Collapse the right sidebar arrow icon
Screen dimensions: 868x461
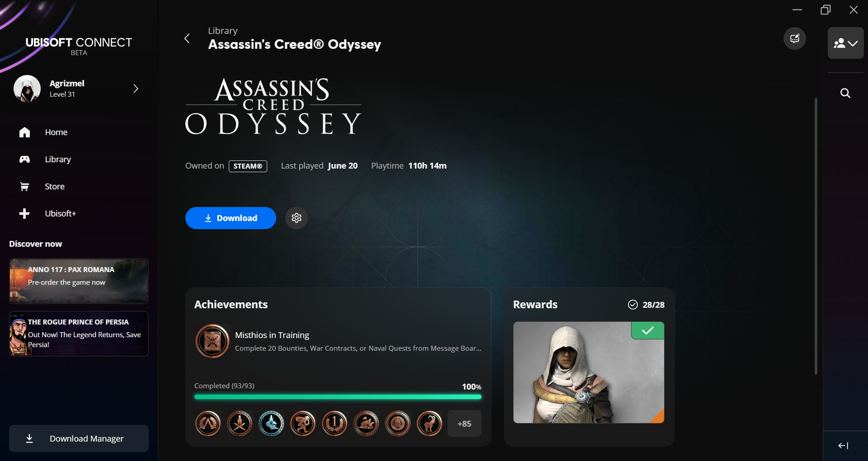[844, 446]
